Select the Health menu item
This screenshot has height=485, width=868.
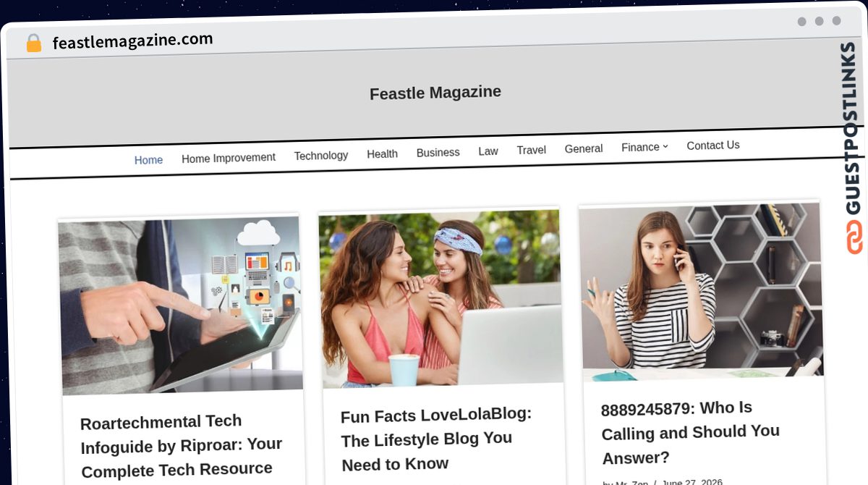[x=382, y=153]
